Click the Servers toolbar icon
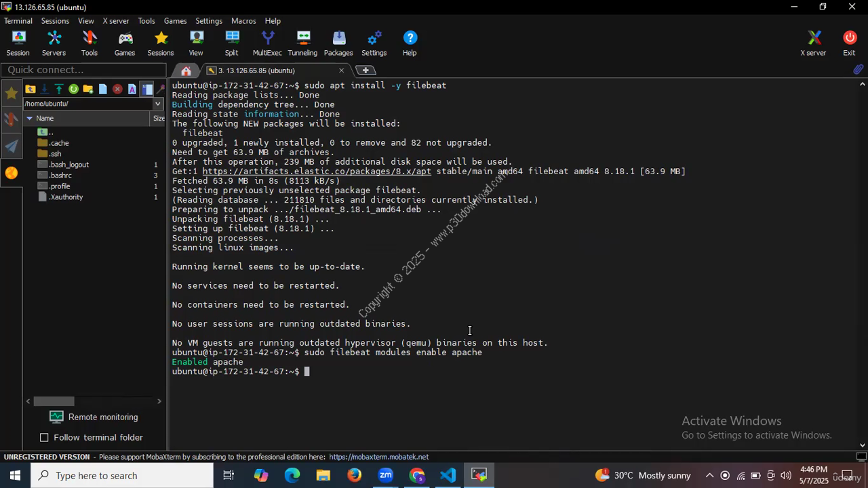The width and height of the screenshot is (868, 488). (54, 43)
